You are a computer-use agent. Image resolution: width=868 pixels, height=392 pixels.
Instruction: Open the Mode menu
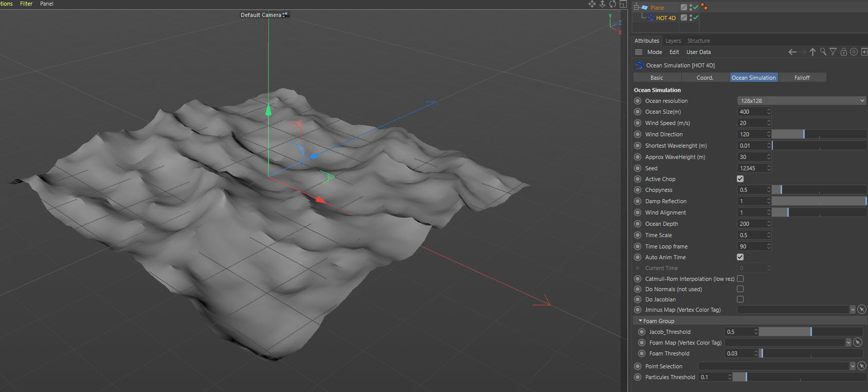click(655, 52)
